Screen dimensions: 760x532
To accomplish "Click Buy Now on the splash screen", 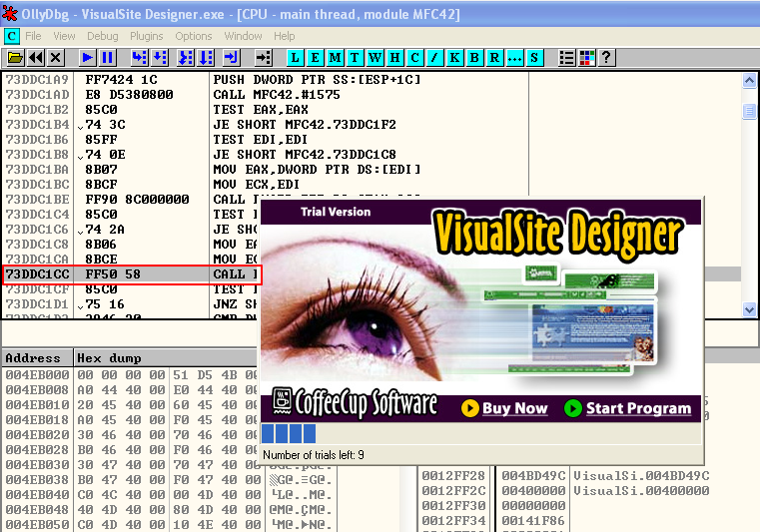I will 514,408.
